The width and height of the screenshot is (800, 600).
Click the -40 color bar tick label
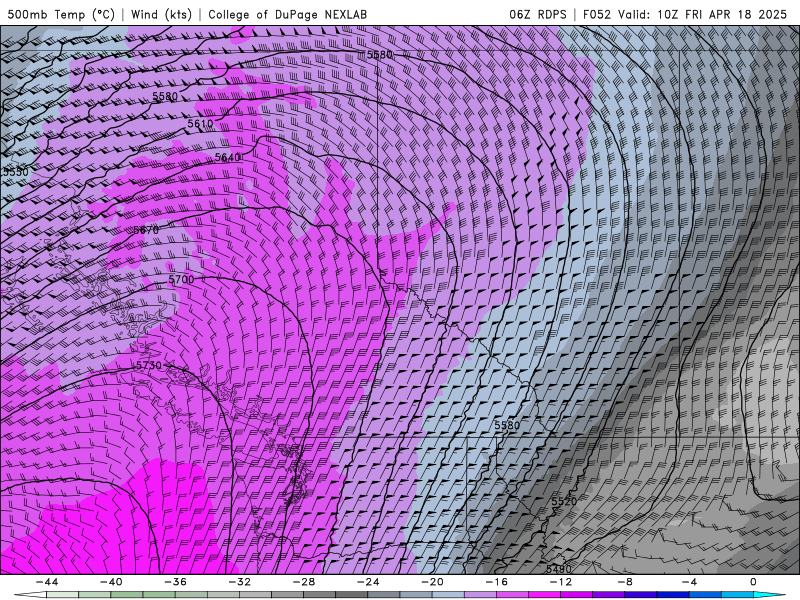111,582
